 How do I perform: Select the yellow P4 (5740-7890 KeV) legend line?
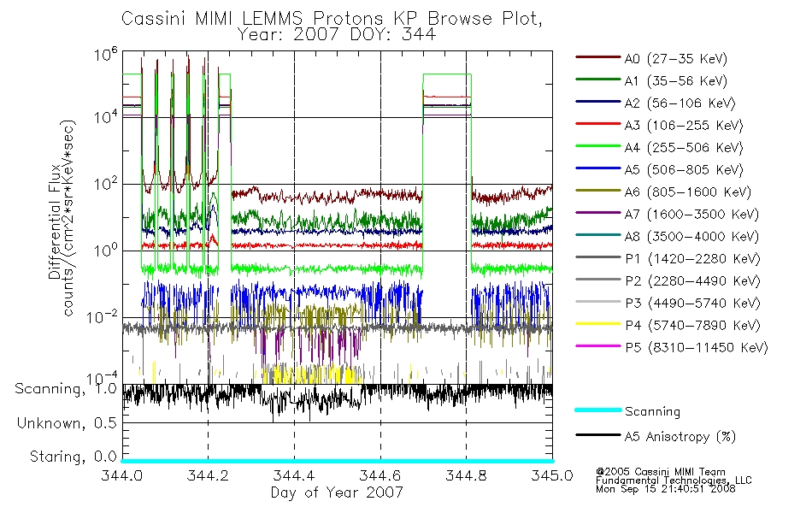coord(598,324)
